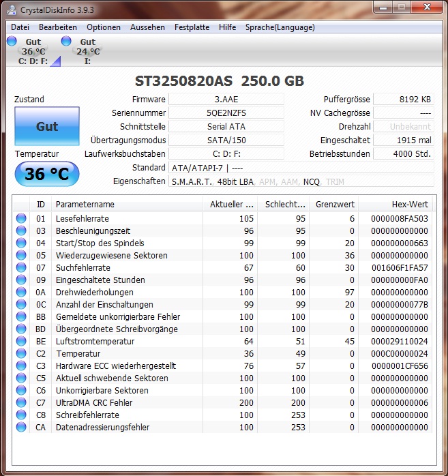Click Grenzwert value 97 in Drehwiederholungen row

349,293
